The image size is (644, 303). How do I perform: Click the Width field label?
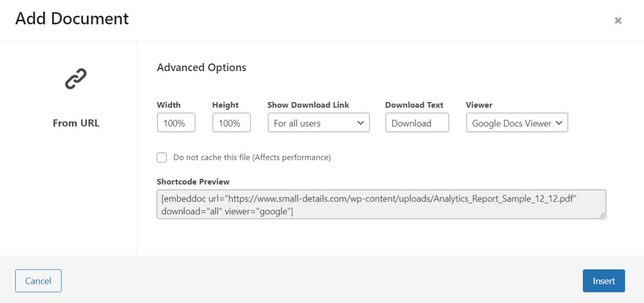[x=169, y=105]
